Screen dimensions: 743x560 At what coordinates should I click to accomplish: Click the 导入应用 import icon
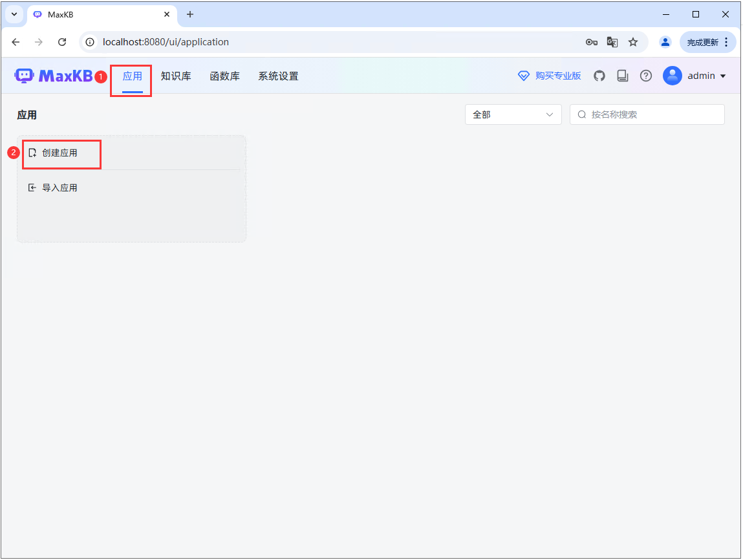[32, 188]
